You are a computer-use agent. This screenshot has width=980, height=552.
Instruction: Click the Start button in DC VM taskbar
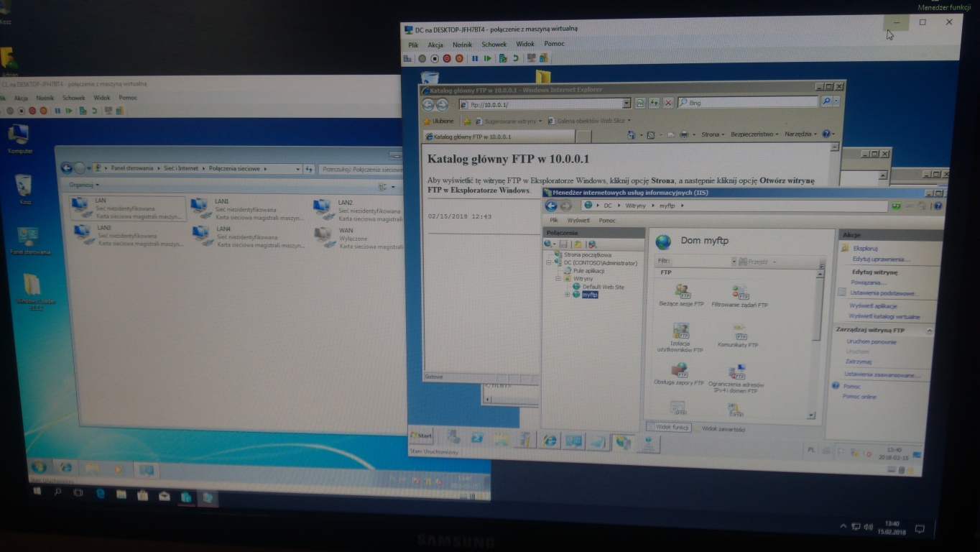[x=421, y=436]
